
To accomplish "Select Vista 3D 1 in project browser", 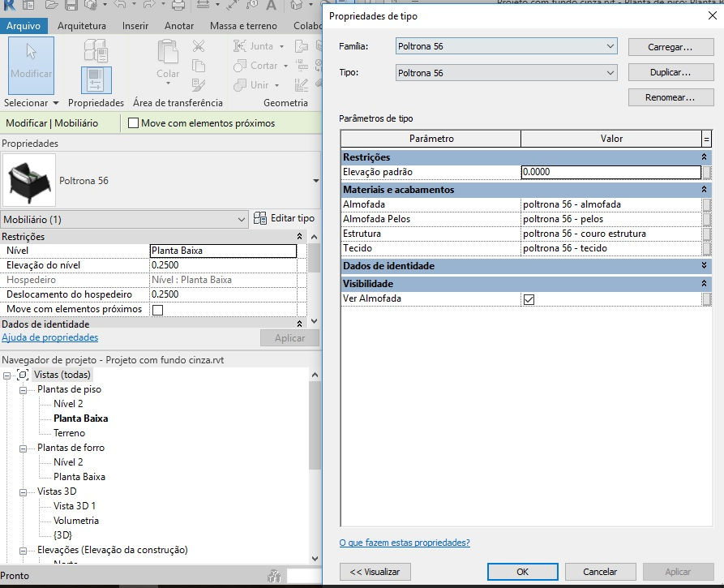I will click(75, 506).
